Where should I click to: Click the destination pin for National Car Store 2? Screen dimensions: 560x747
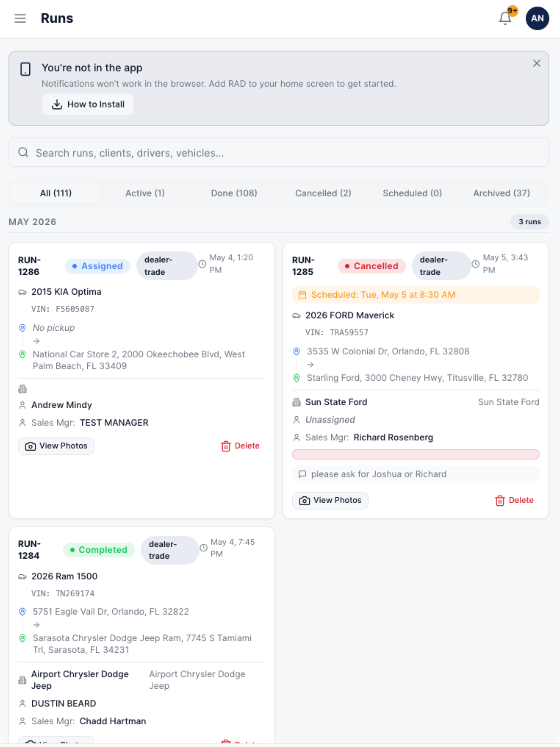(x=22, y=354)
